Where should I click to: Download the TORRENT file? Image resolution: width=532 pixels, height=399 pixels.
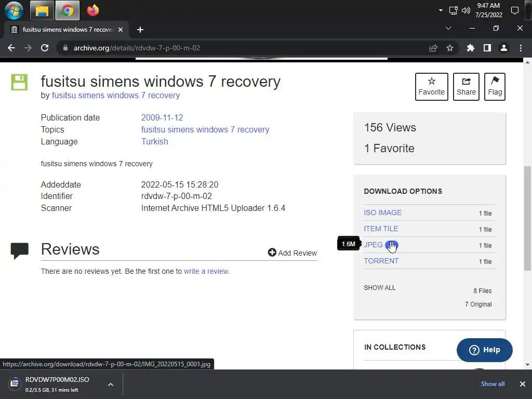point(381,261)
